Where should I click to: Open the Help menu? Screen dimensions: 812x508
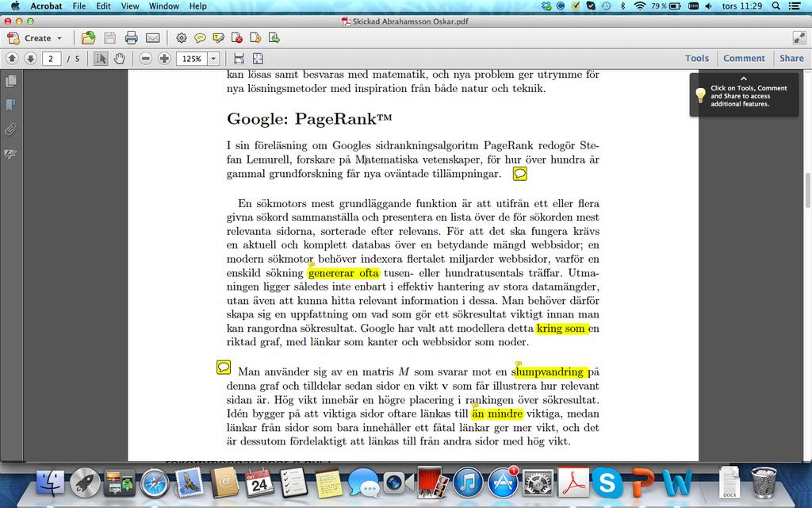197,6
